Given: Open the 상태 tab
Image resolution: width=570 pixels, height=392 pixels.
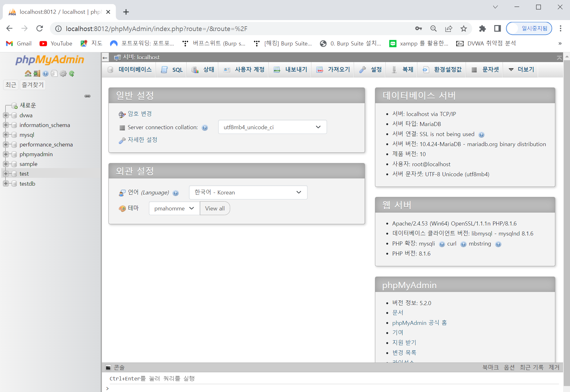Looking at the screenshot, I should coord(203,70).
